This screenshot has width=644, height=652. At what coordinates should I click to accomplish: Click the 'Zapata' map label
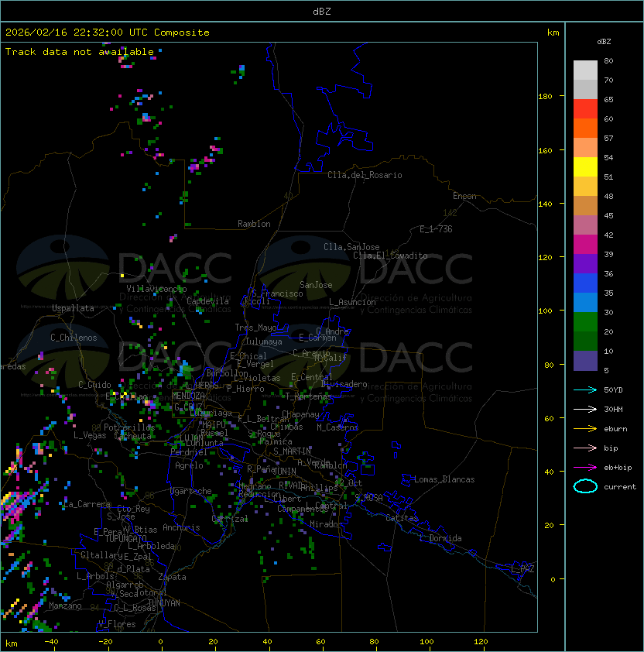pyautogui.click(x=172, y=577)
